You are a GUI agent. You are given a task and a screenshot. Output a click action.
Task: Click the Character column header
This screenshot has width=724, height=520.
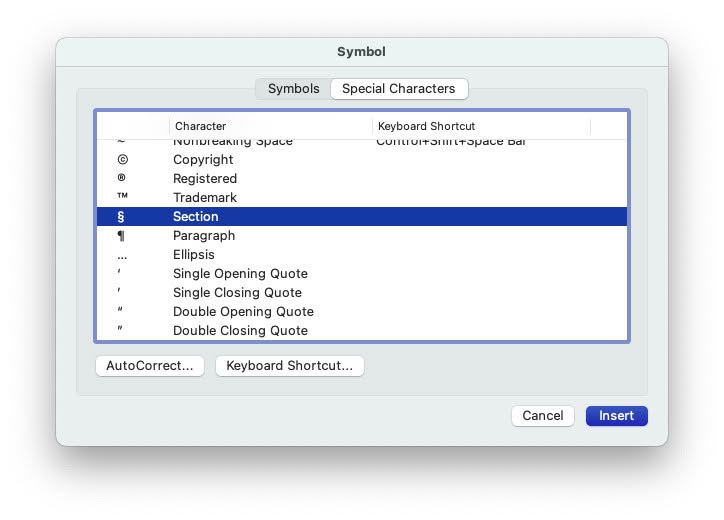coord(271,126)
